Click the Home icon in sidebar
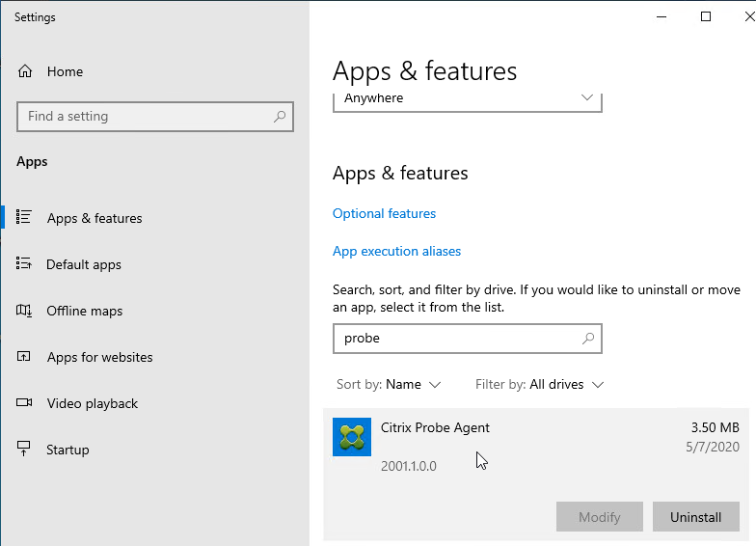Image resolution: width=756 pixels, height=546 pixels. [x=25, y=71]
